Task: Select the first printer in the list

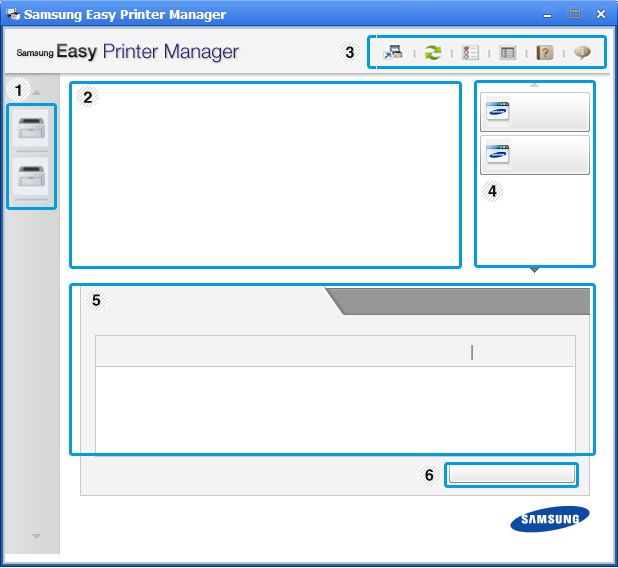Action: click(x=32, y=127)
